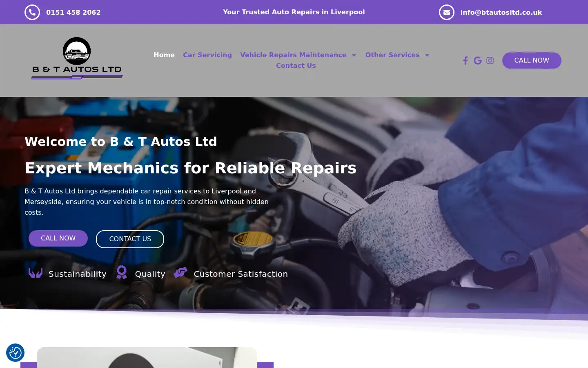Click the 'Your Trusted Auto Repairs in Liverpool' tagline
The height and width of the screenshot is (368, 588).
[294, 12]
